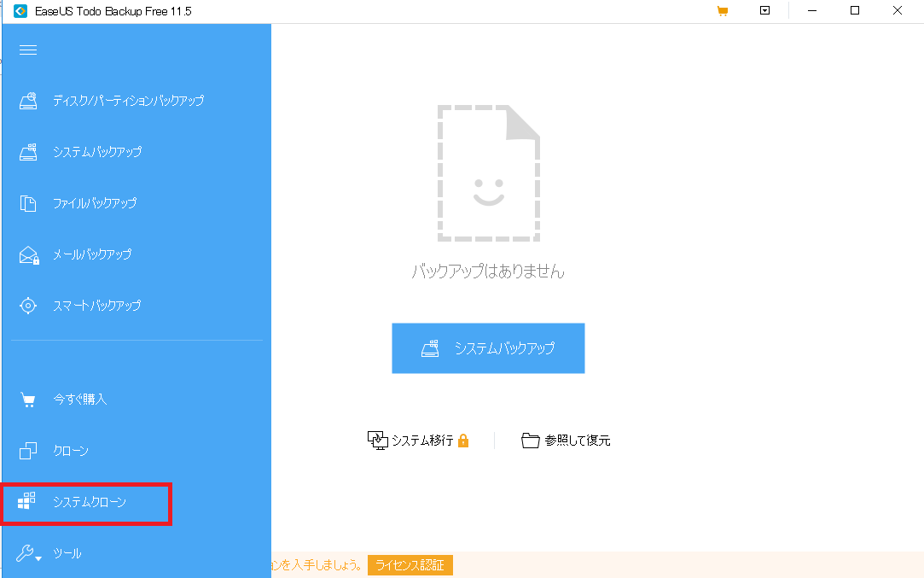Click the folder icon for browse restore
Screen dimensions: 924x578
pos(531,441)
